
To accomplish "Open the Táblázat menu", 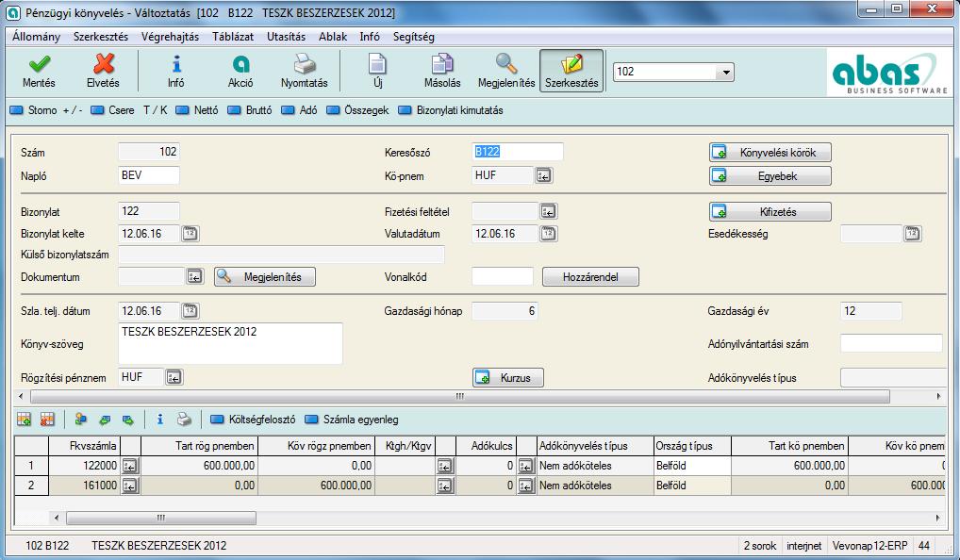I will pos(233,37).
